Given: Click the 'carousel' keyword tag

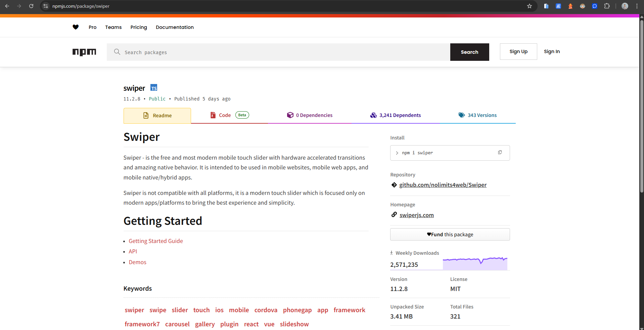Looking at the screenshot, I should click(x=177, y=324).
